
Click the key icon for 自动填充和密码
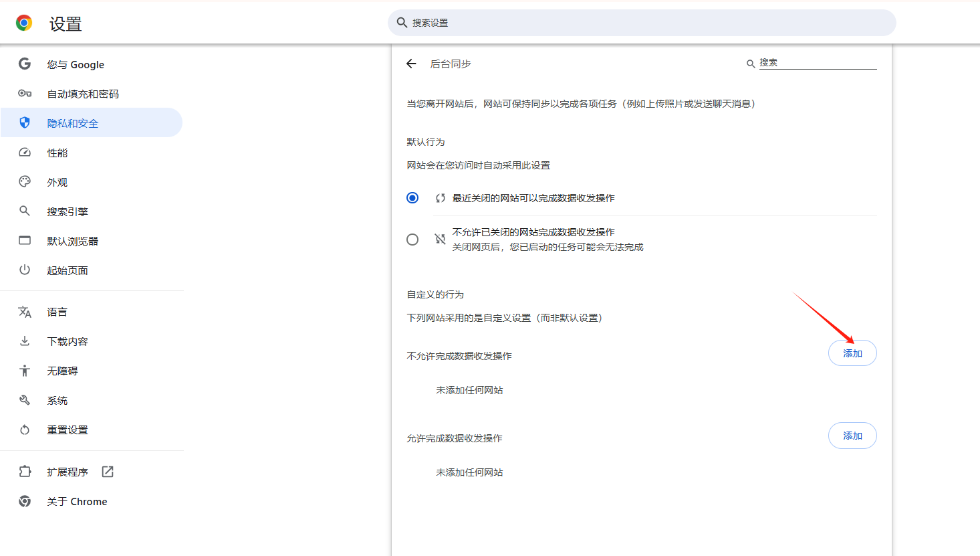(x=25, y=94)
